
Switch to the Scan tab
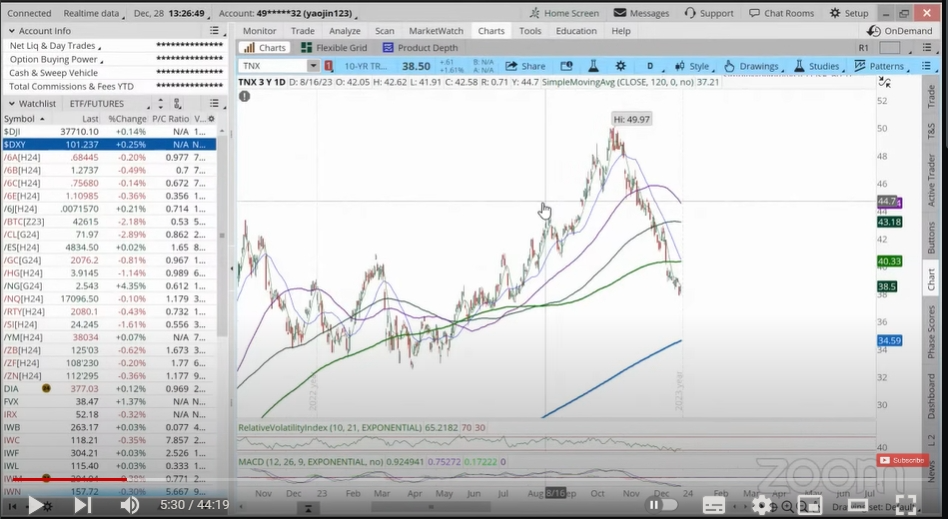(x=385, y=31)
